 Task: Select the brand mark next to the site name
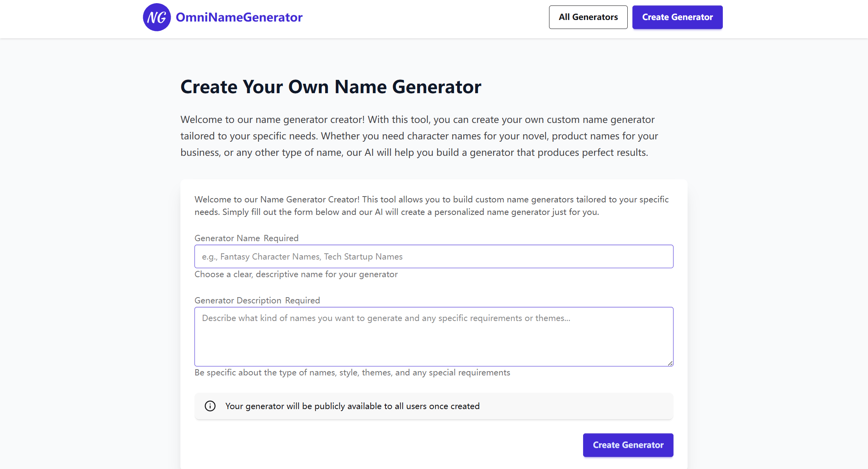[157, 17]
